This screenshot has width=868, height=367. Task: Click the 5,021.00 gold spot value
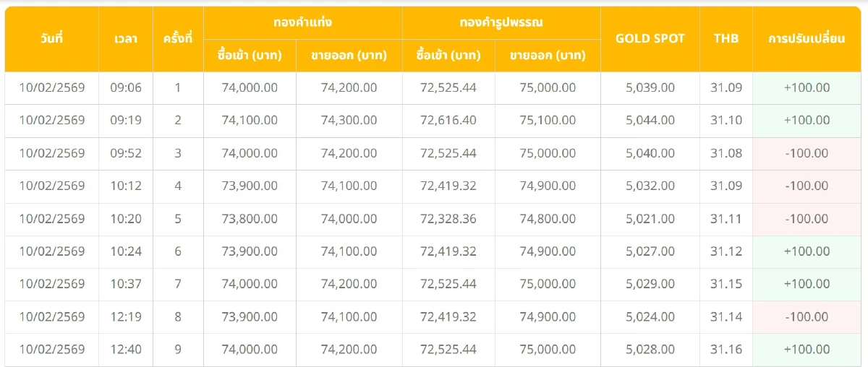650,219
